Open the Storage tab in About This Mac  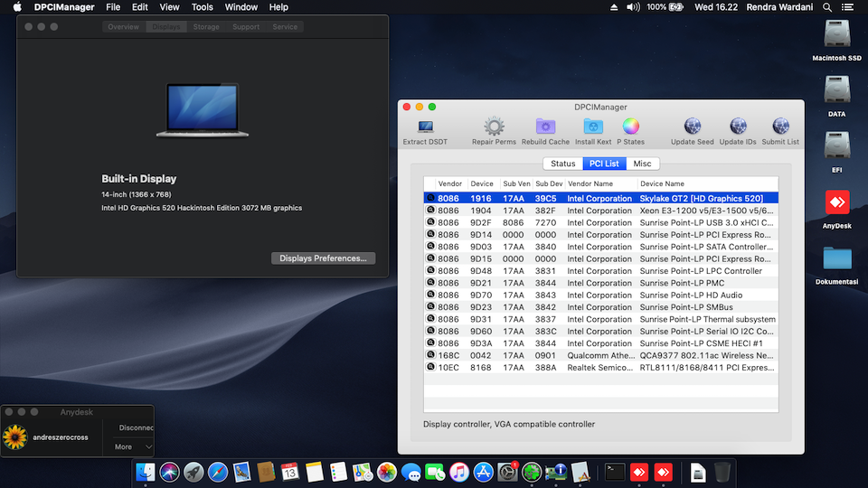coord(206,26)
